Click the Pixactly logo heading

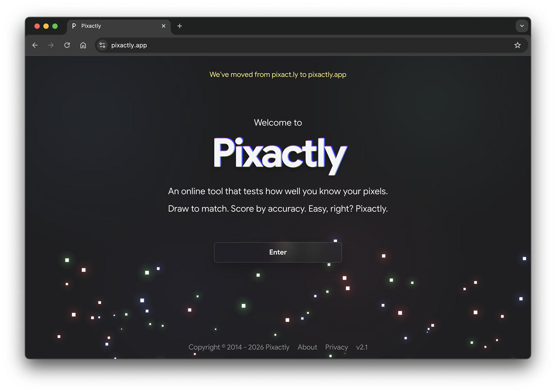[x=279, y=155]
